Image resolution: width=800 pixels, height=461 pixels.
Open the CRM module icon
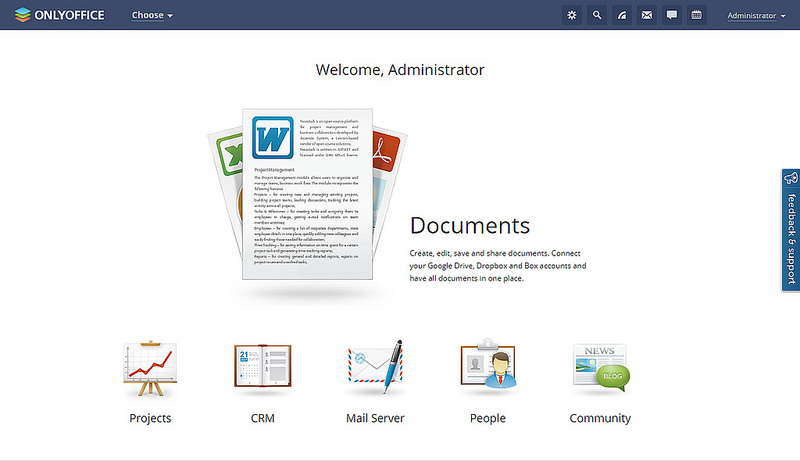(x=262, y=366)
